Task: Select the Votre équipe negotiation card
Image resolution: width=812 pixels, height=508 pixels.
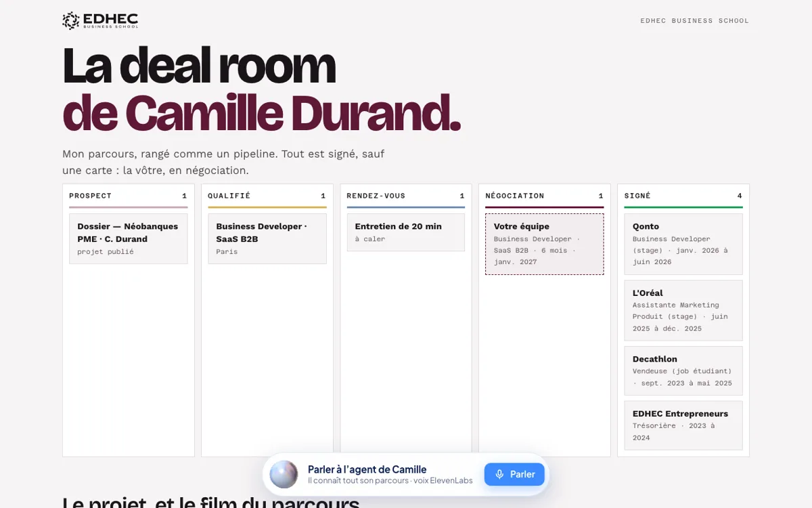Action: click(545, 244)
